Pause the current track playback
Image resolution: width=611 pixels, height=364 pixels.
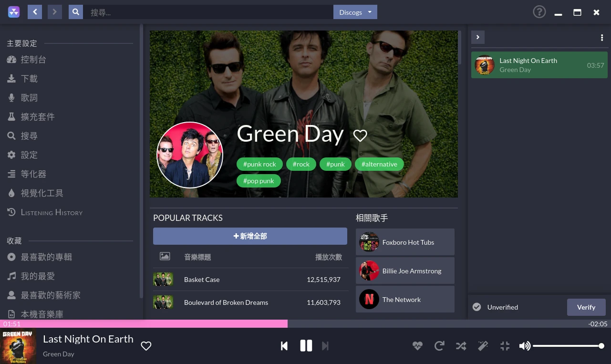coord(306,346)
